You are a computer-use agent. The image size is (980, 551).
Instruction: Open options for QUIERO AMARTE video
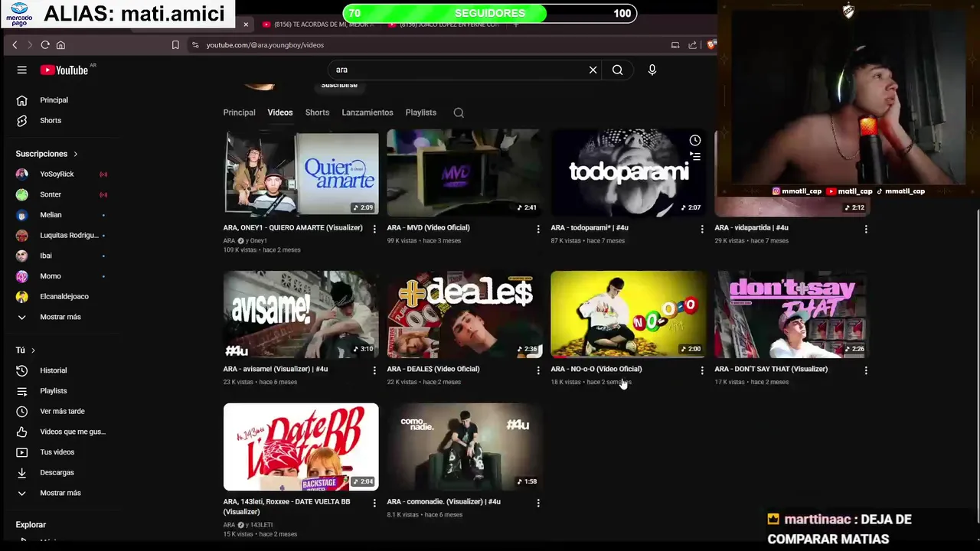pyautogui.click(x=374, y=229)
